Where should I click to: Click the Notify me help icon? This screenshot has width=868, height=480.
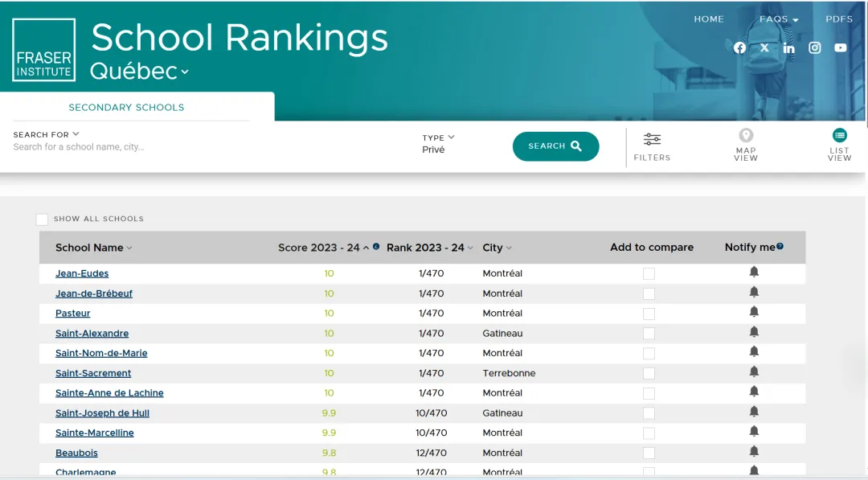pyautogui.click(x=780, y=246)
